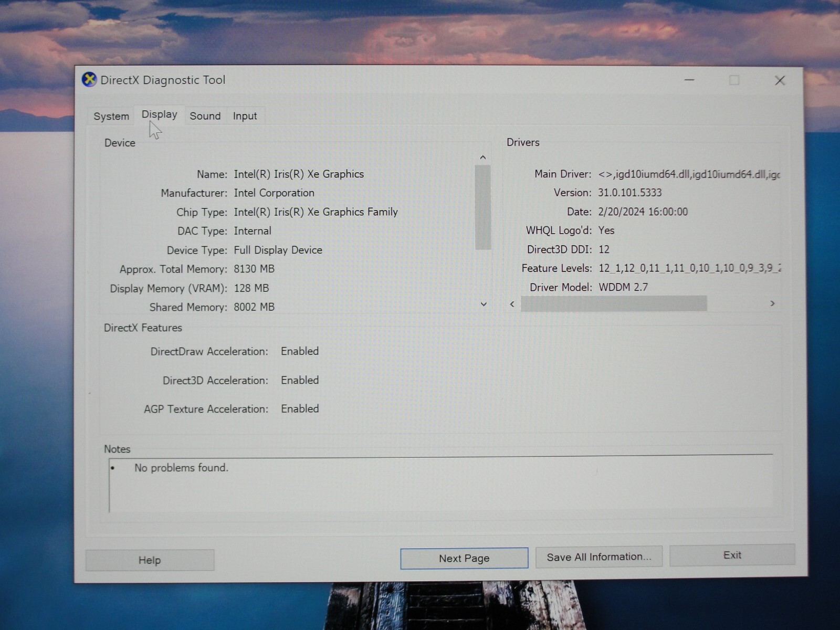Click the '8002 MB' shared memory value

(x=254, y=307)
